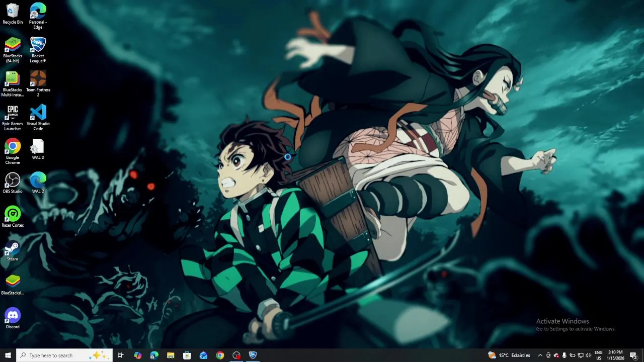Switch to OBS Studio on the taskbar
The width and height of the screenshot is (644, 362).
(x=236, y=355)
